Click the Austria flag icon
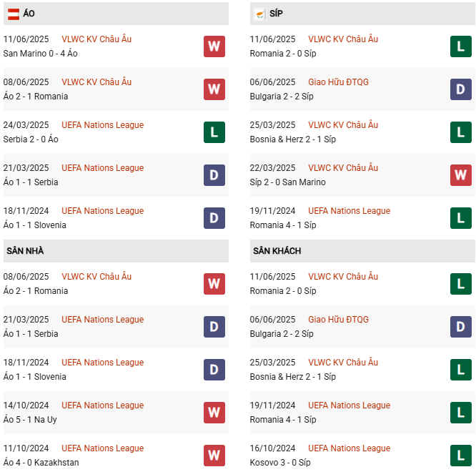 [14, 14]
